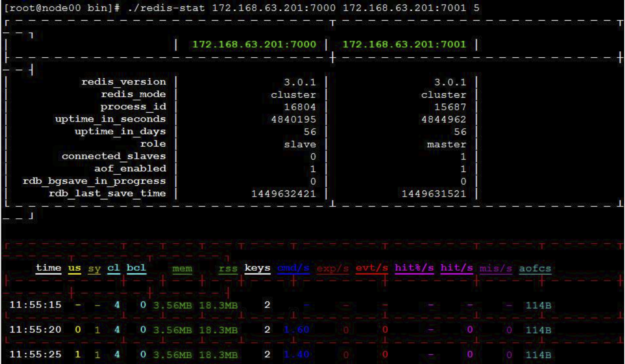Click the hit/s column header
Image resolution: width=625 pixels, height=364 pixels.
[457, 268]
